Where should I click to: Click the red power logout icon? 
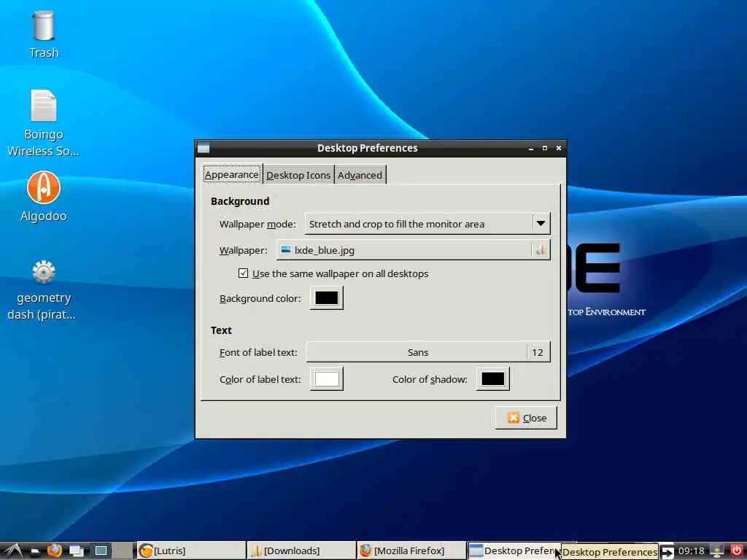coord(737,551)
